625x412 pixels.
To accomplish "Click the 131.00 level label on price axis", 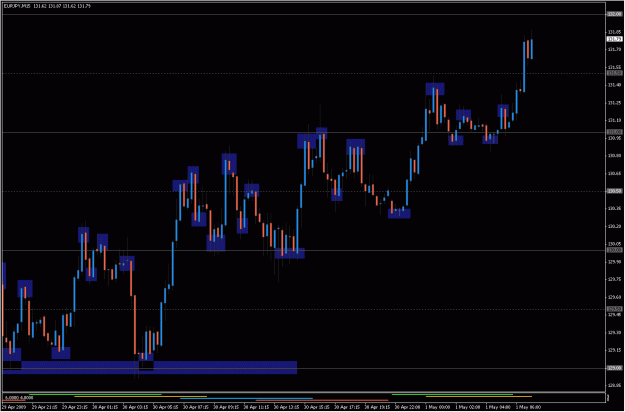I will (x=614, y=132).
